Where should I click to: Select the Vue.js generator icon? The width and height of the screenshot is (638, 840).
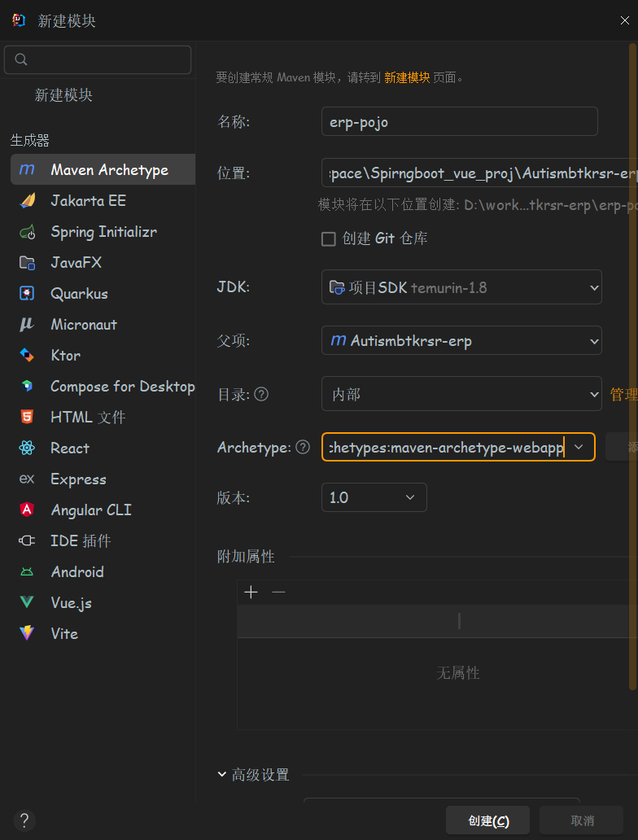(x=27, y=602)
